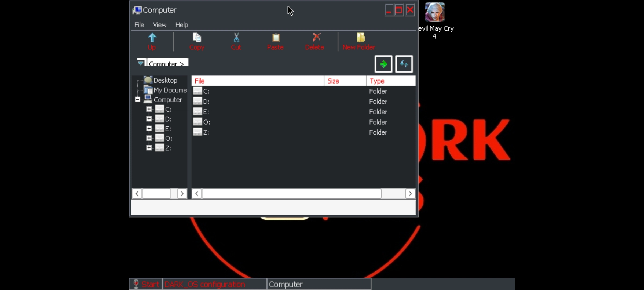Expand the D: drive tree node
Image resolution: width=644 pixels, height=290 pixels.
149,119
